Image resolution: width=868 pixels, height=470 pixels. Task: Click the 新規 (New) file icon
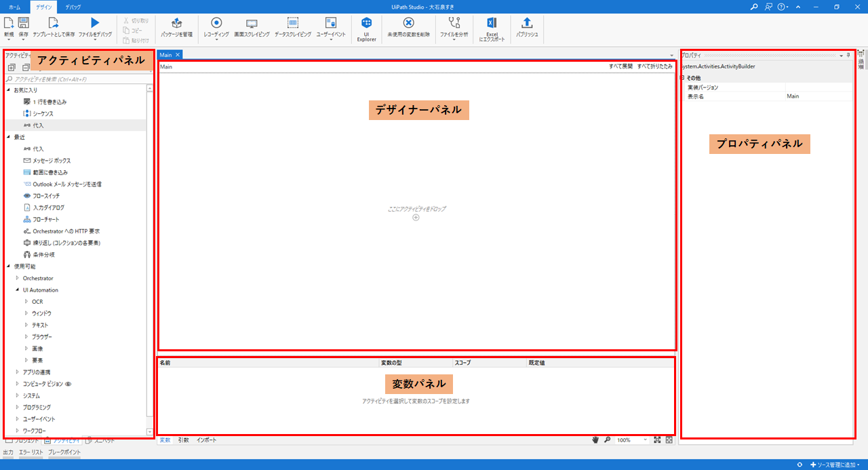click(x=9, y=23)
